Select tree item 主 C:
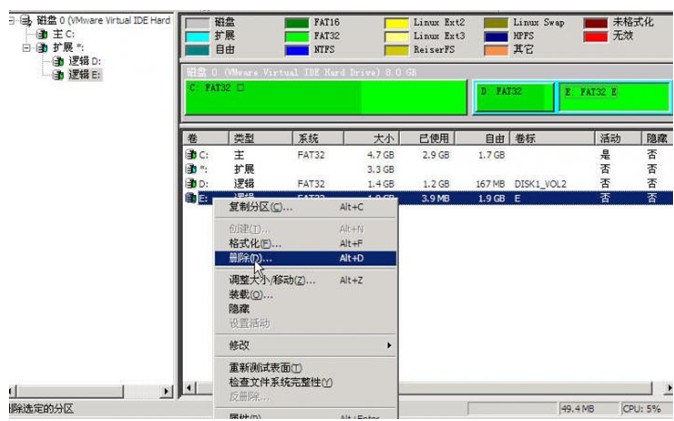 tap(64, 34)
